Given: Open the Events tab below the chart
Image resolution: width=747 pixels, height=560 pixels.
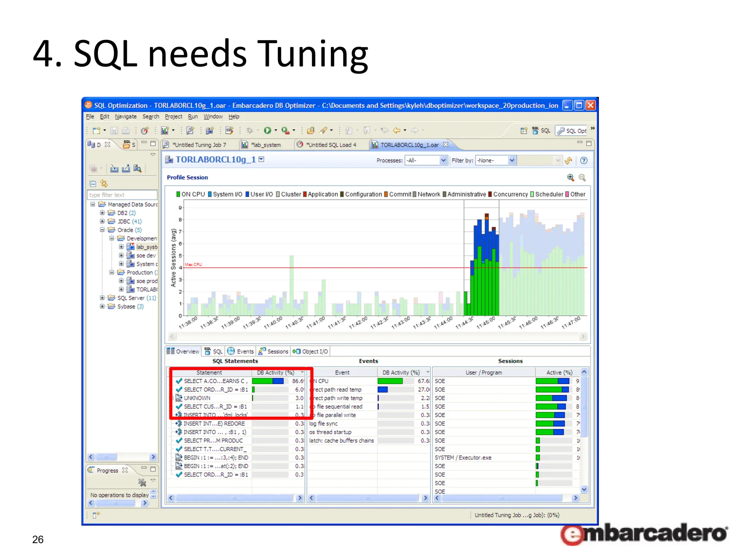Looking at the screenshot, I should pos(240,351).
